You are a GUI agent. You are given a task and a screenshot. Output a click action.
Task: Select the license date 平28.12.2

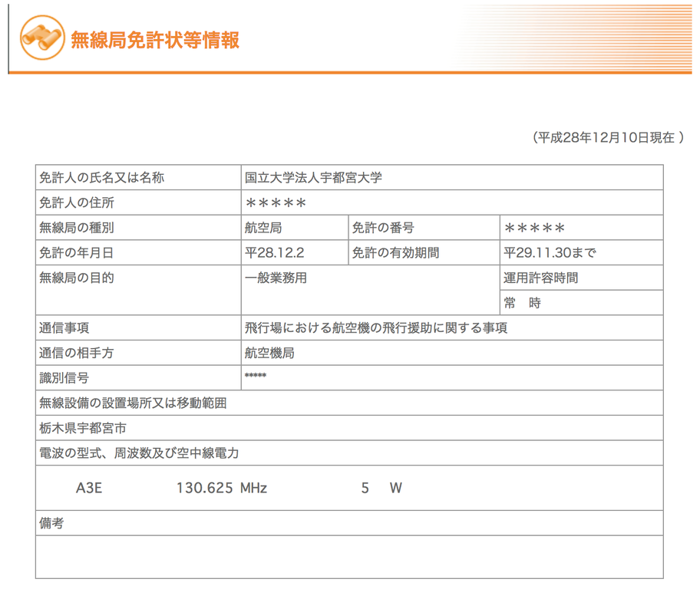tap(275, 252)
